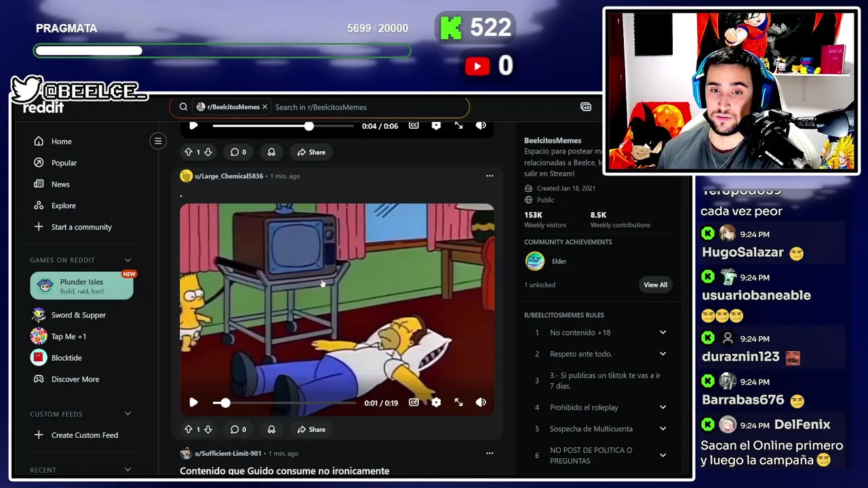Enter fullscreen on the Simpsons video
This screenshot has width=868, height=488.
pos(458,403)
